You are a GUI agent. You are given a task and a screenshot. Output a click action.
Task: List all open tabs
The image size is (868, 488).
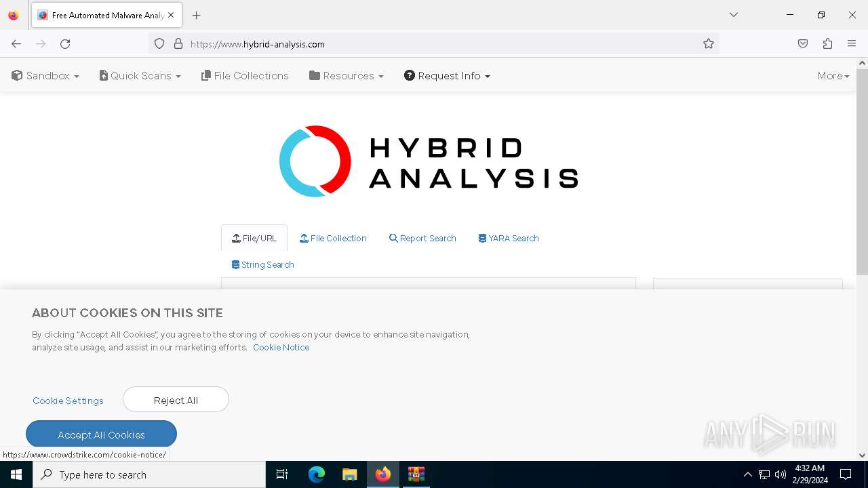point(734,15)
